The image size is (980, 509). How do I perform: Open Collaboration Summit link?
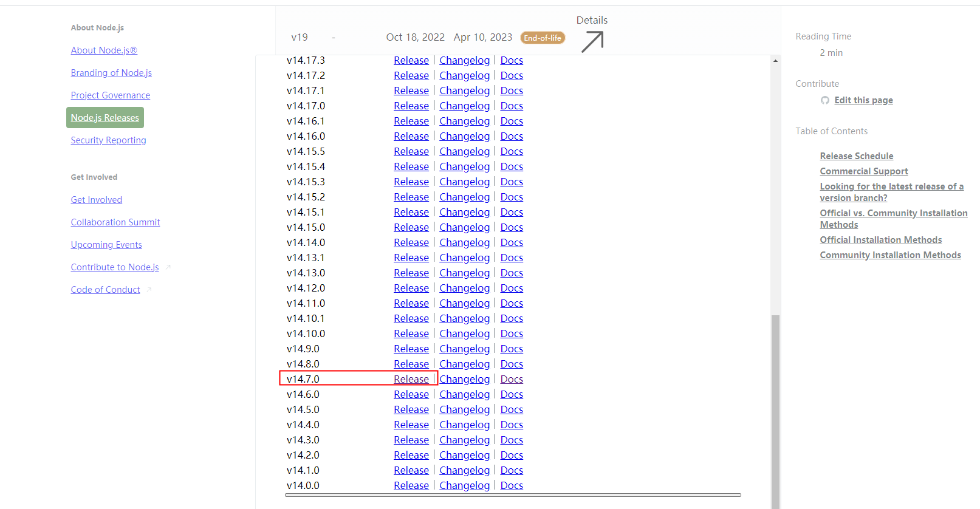point(115,222)
